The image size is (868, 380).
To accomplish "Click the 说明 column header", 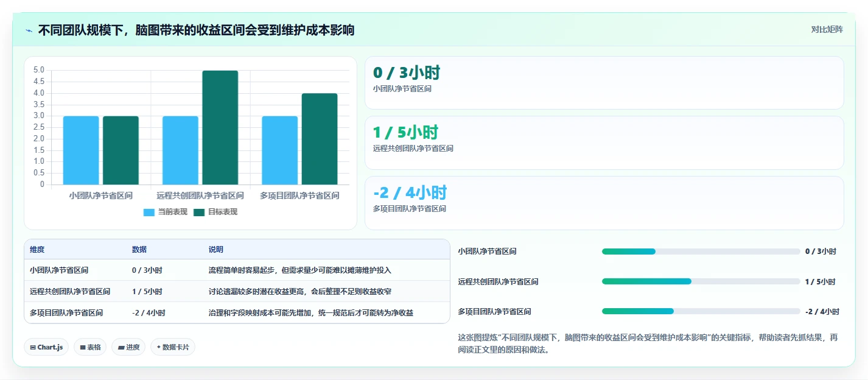I will point(215,250).
